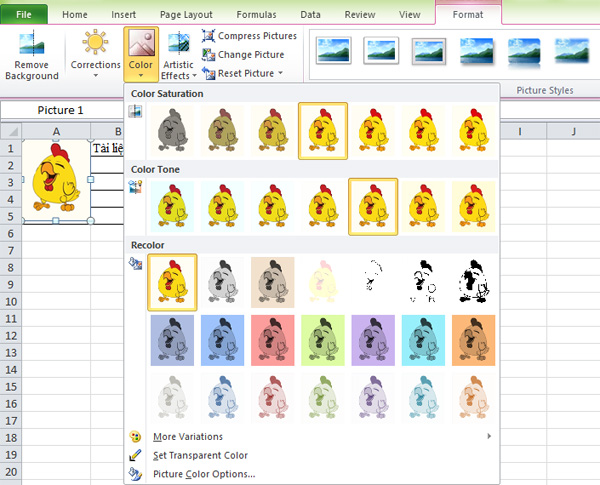Choose the metal frame picture style
Image resolution: width=600 pixels, height=485 pixels.
(429, 51)
